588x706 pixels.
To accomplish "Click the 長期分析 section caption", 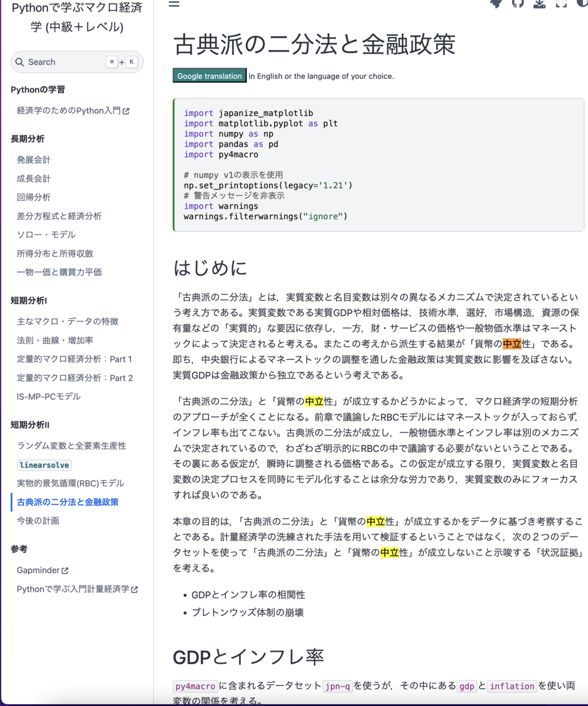I will [x=27, y=139].
